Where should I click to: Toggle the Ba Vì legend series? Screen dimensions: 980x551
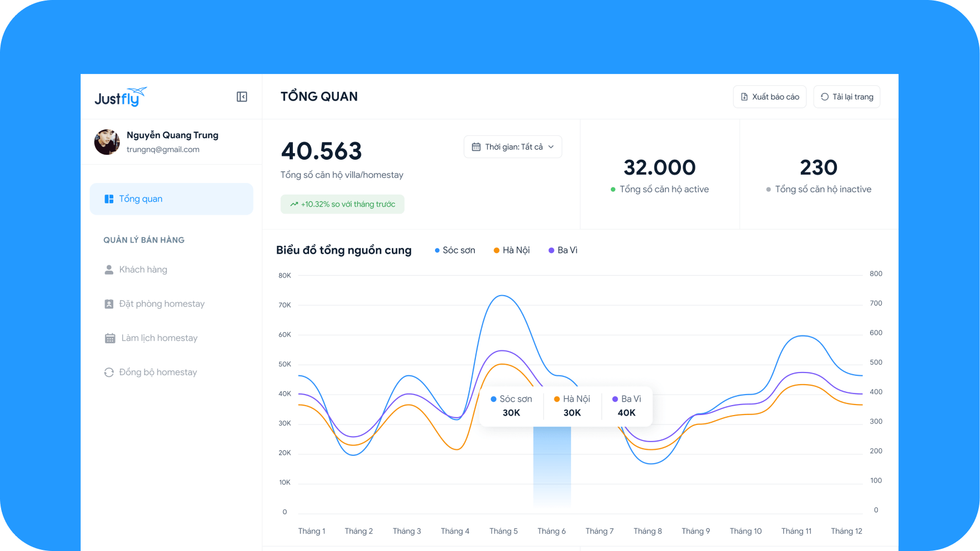coord(563,250)
